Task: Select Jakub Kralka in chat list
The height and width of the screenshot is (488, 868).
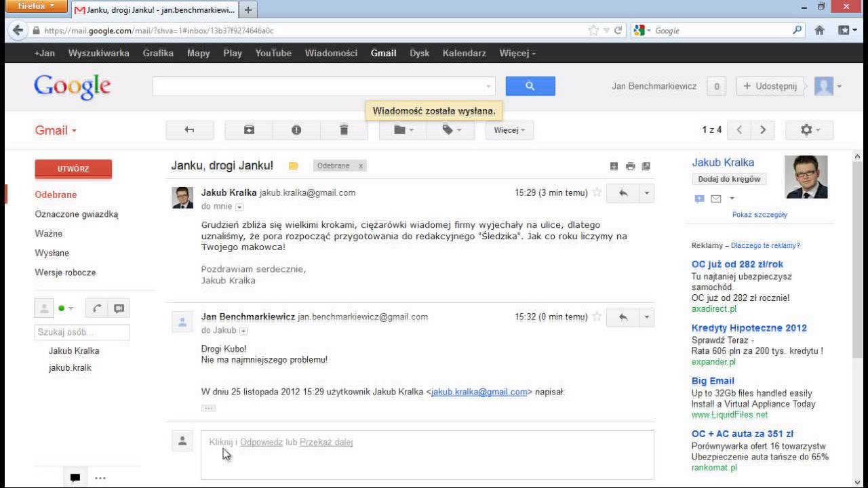Action: click(x=74, y=351)
